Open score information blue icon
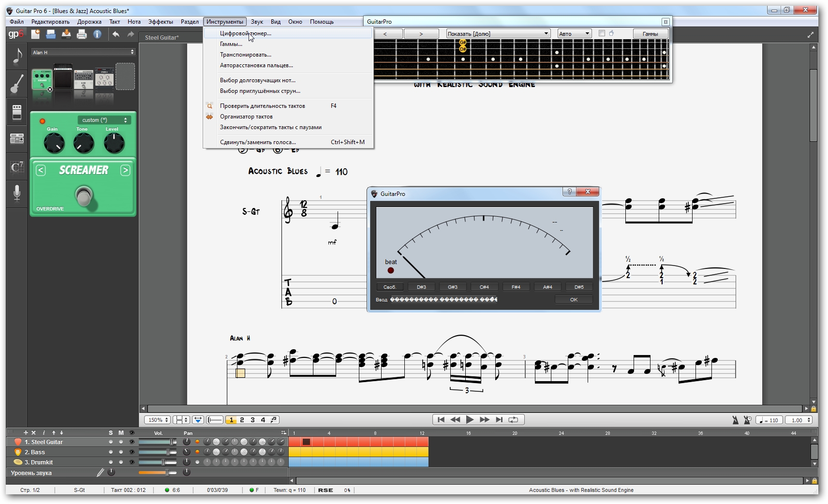This screenshot has width=828, height=504. click(x=97, y=34)
